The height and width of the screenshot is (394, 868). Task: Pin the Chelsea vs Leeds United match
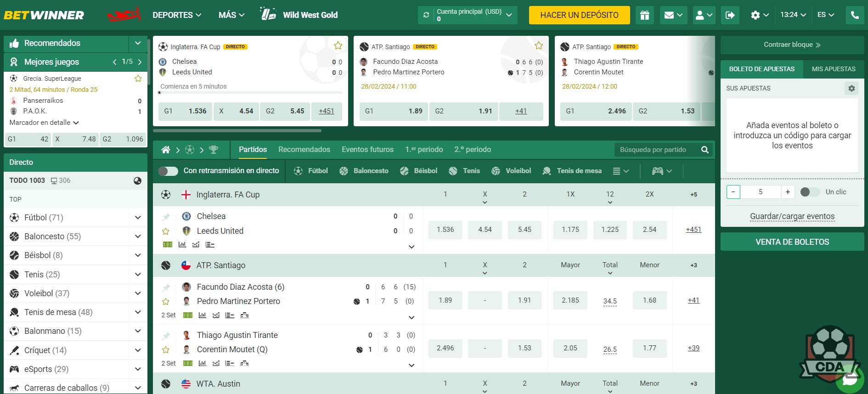pyautogui.click(x=166, y=217)
